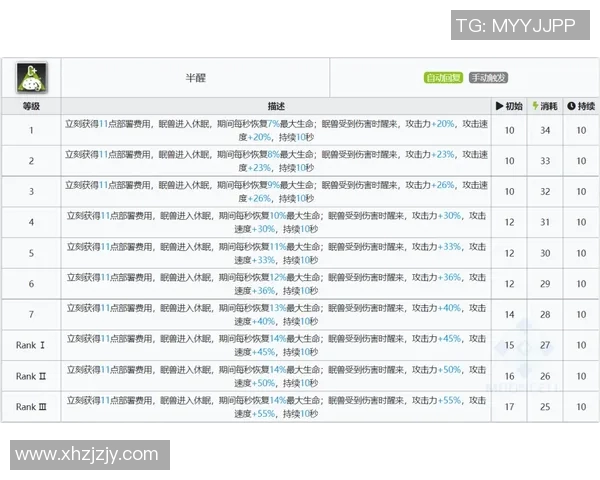Click cost value 34 in level 1 row
The image size is (600, 480).
tap(545, 130)
